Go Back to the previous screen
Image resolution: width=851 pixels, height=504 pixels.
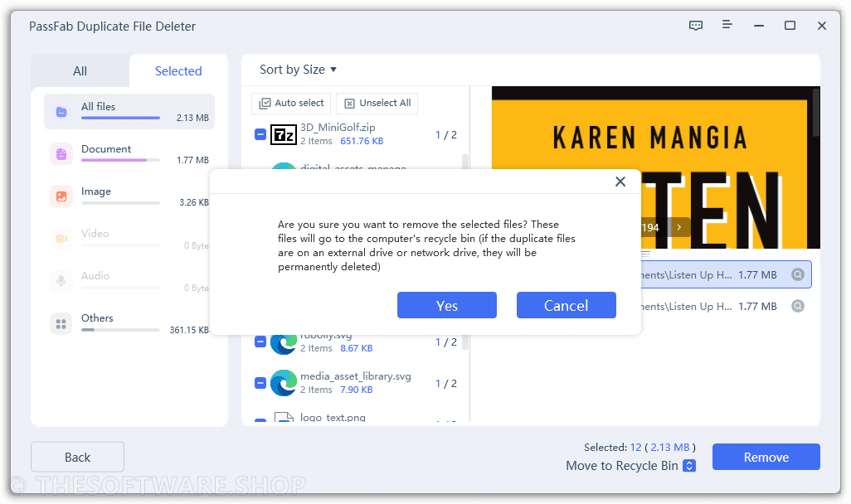click(x=78, y=457)
